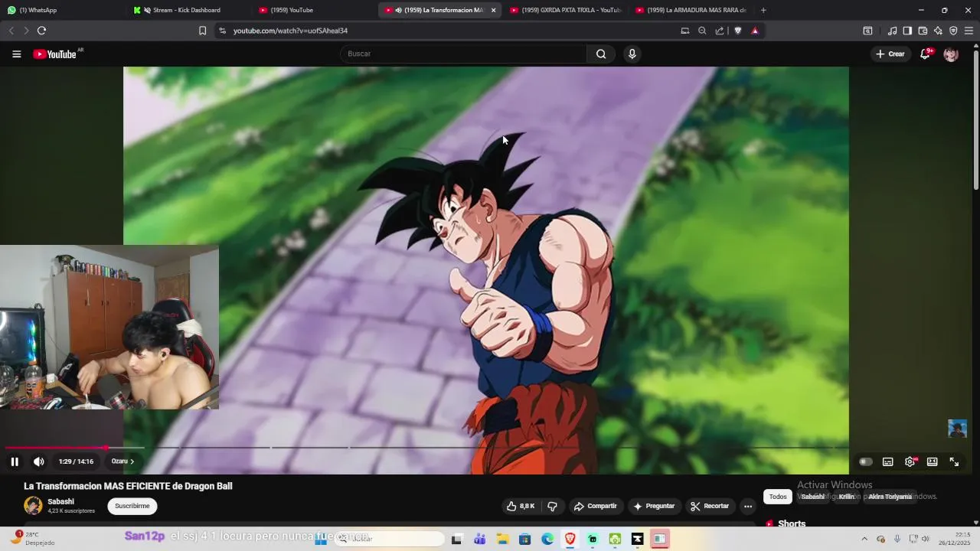Click the Recortar clip button
Screen dimensions: 980x551
[x=709, y=506]
